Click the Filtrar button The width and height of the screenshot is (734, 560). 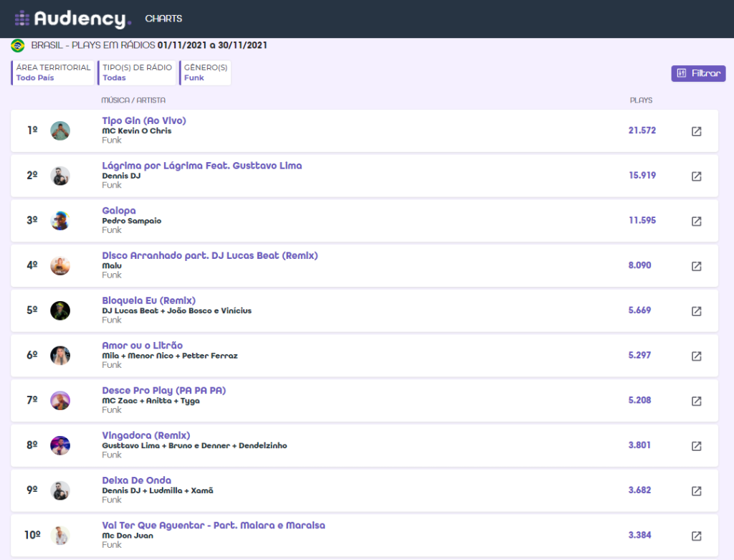click(x=698, y=73)
